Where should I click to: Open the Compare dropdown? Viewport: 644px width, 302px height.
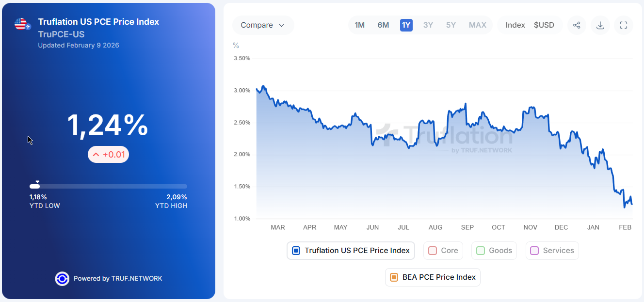[x=263, y=25]
